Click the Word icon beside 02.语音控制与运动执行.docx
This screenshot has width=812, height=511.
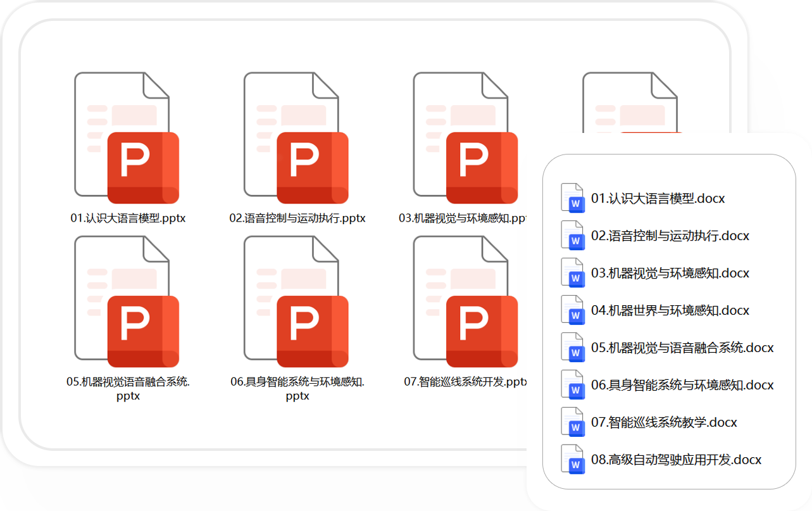[x=572, y=236]
